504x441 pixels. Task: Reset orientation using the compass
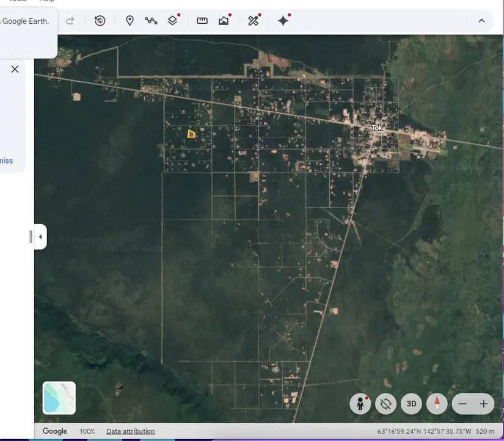click(x=437, y=404)
